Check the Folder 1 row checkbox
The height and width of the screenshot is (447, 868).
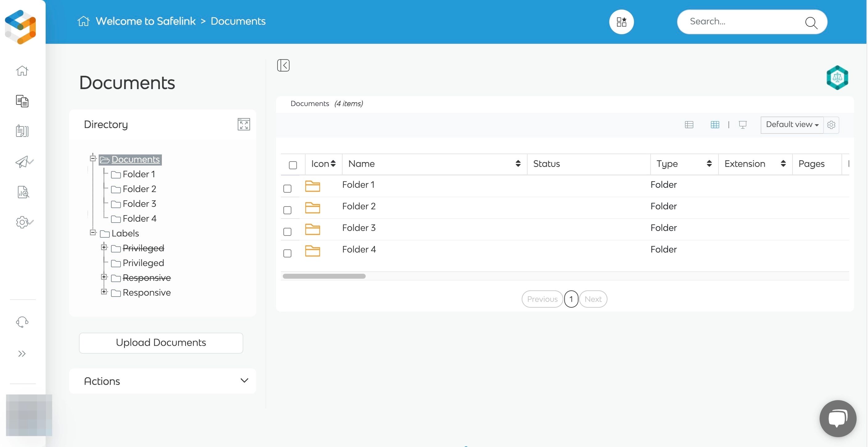click(287, 189)
